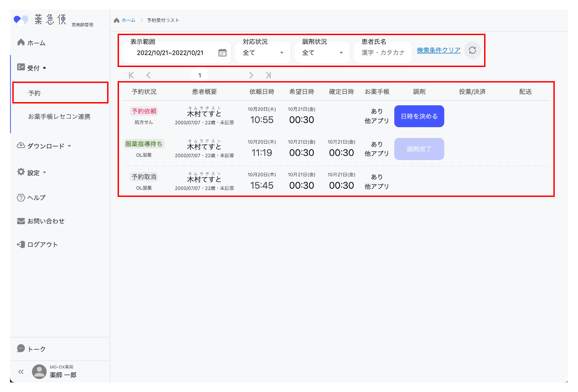Click the home icon in breadcrumb

coord(117,20)
